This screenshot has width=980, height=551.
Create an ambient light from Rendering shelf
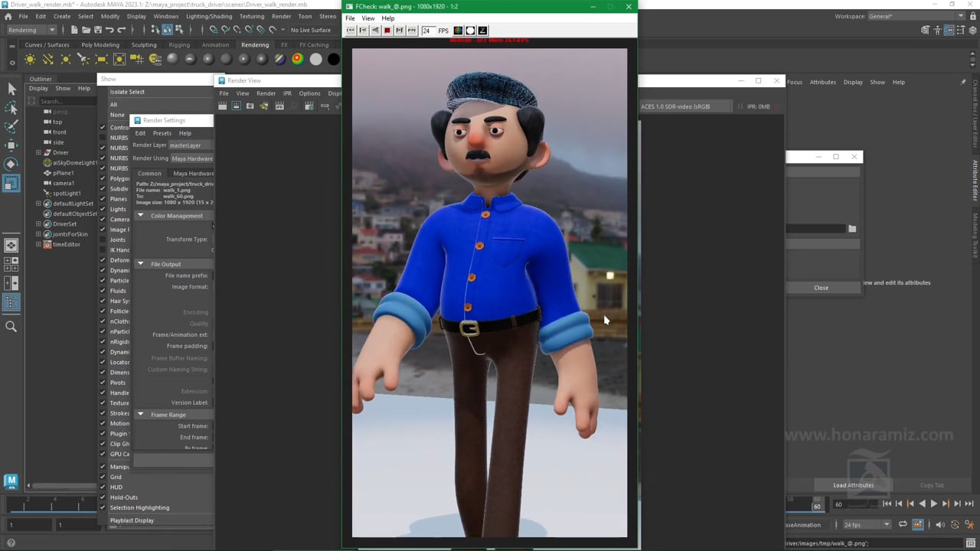coord(30,59)
